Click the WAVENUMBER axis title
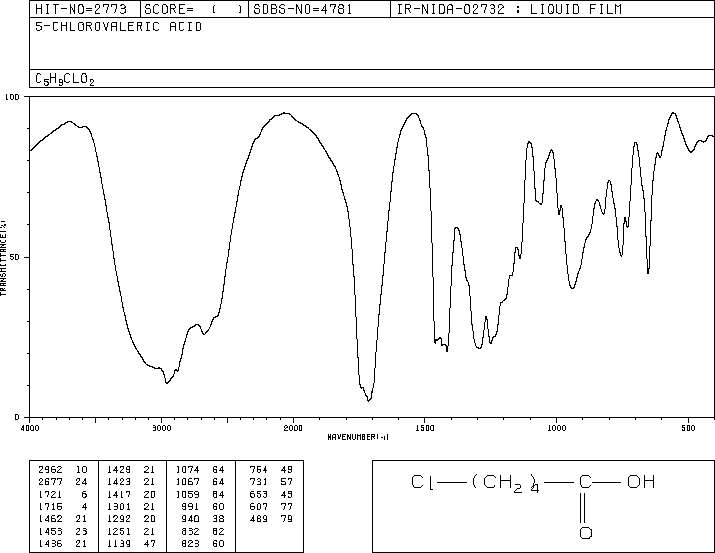The height and width of the screenshot is (553, 715). point(358,437)
